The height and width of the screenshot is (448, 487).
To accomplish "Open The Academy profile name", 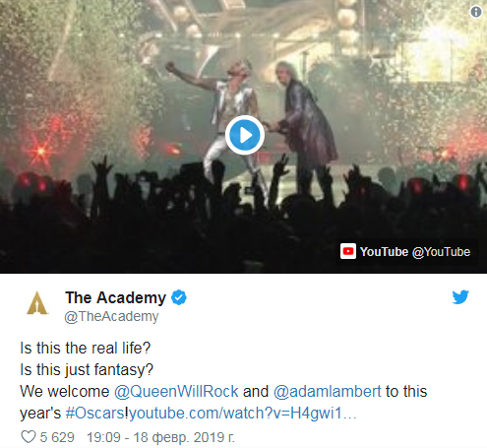I will [x=115, y=297].
